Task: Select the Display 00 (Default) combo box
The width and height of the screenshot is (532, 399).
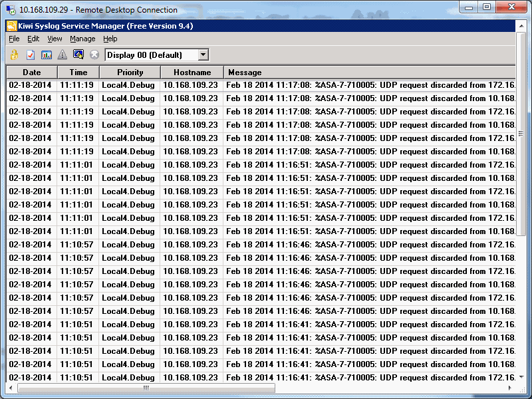Action: pos(157,55)
